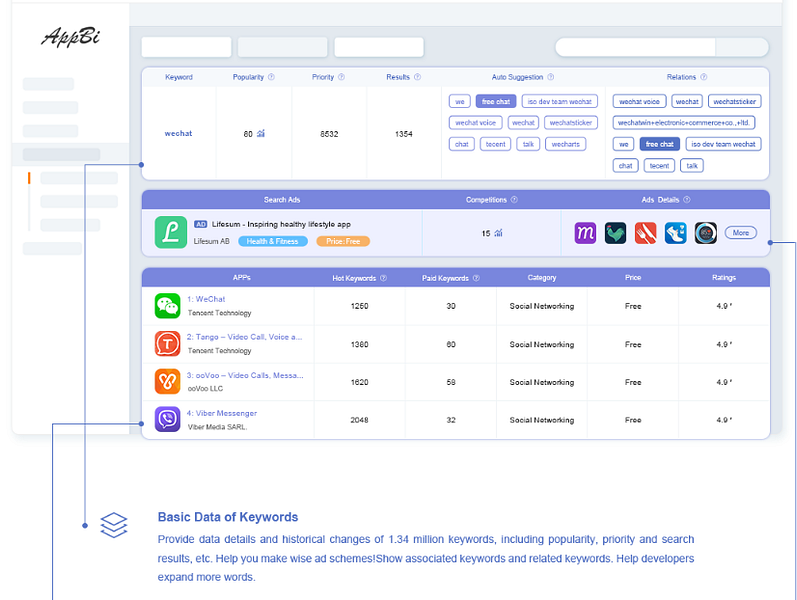Image resolution: width=797 pixels, height=600 pixels.
Task: Choose 'iso dev team wechat' in Auto Suggestion
Action: [560, 101]
